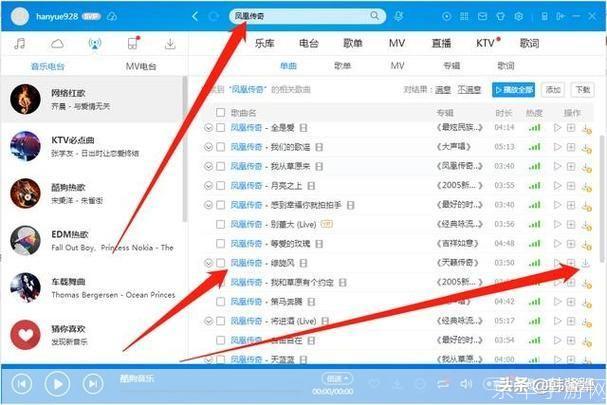The width and height of the screenshot is (607, 405).
Task: Open the KTV tab
Action: (x=485, y=43)
